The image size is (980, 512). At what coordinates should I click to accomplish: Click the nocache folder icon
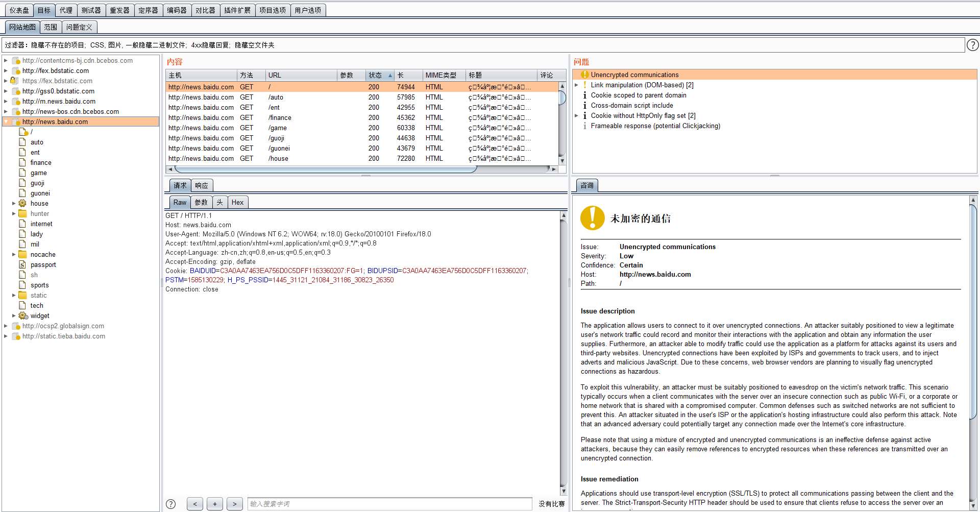point(22,254)
